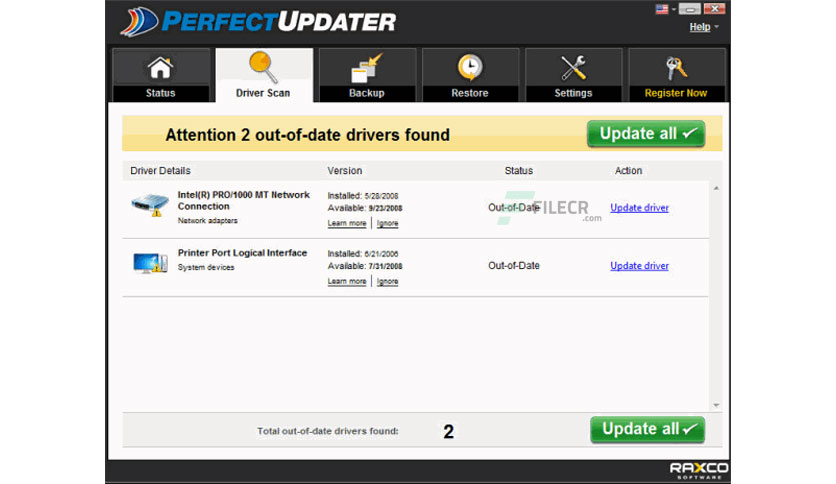The height and width of the screenshot is (484, 836).
Task: Click the PerfectUpdater logo
Action: pos(259,22)
